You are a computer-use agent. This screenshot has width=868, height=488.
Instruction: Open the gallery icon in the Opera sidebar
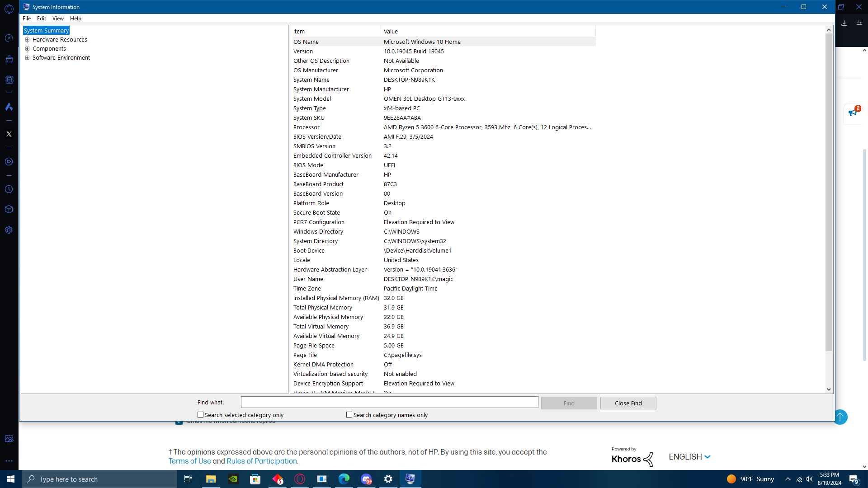click(x=9, y=439)
